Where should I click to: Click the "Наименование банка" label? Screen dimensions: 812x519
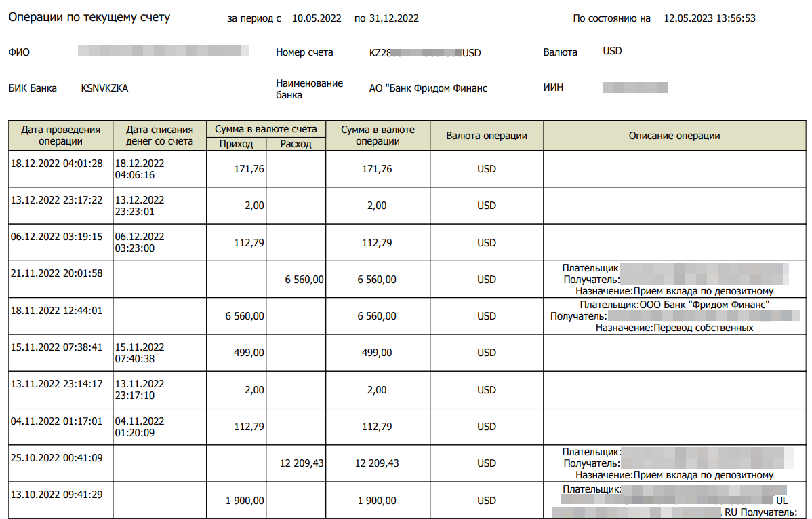[x=310, y=89]
